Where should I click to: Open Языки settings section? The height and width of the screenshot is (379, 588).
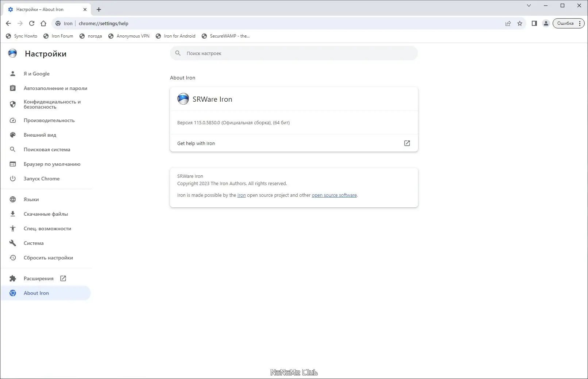[x=46, y=199]
